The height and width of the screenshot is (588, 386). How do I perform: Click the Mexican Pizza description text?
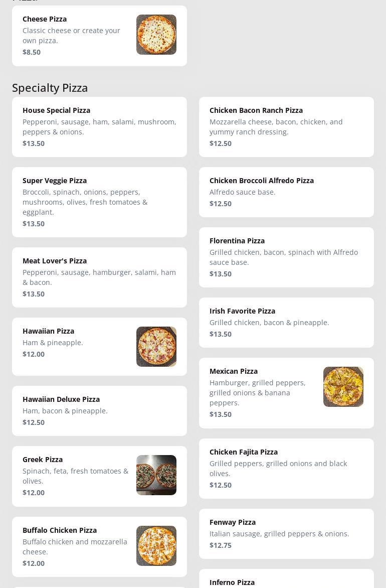[x=258, y=393]
